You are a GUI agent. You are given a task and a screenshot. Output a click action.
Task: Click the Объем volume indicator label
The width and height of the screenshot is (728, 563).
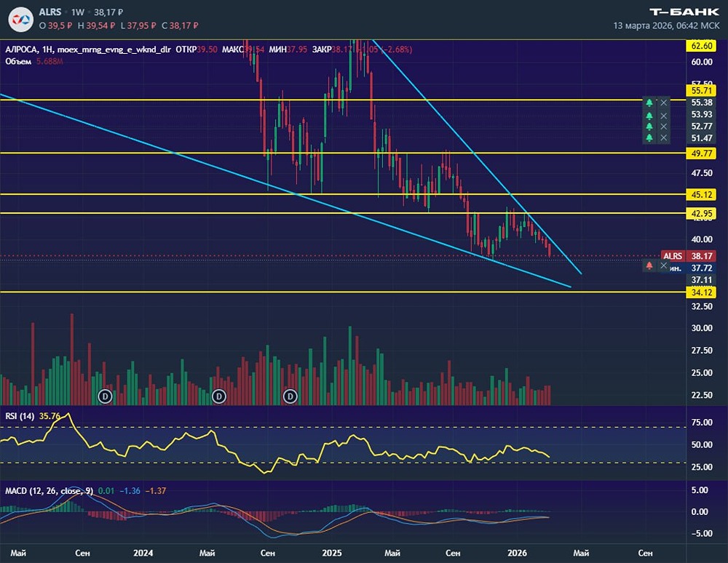[x=18, y=61]
